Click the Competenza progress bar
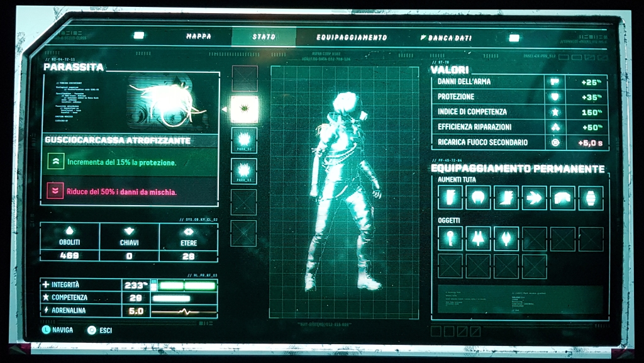The height and width of the screenshot is (363, 644). pyautogui.click(x=171, y=299)
